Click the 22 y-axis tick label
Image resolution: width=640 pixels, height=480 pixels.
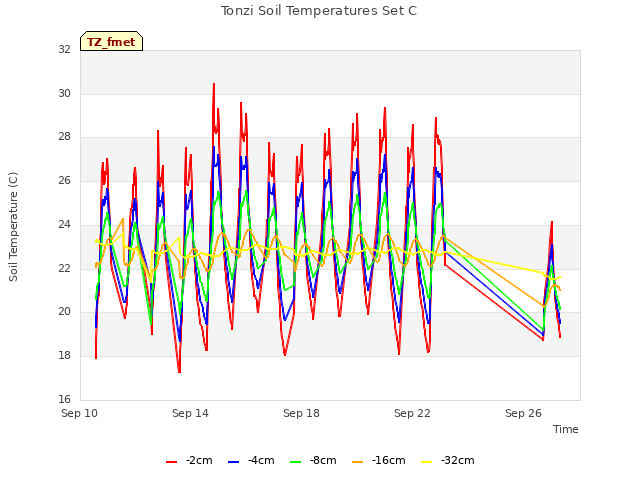click(x=64, y=268)
